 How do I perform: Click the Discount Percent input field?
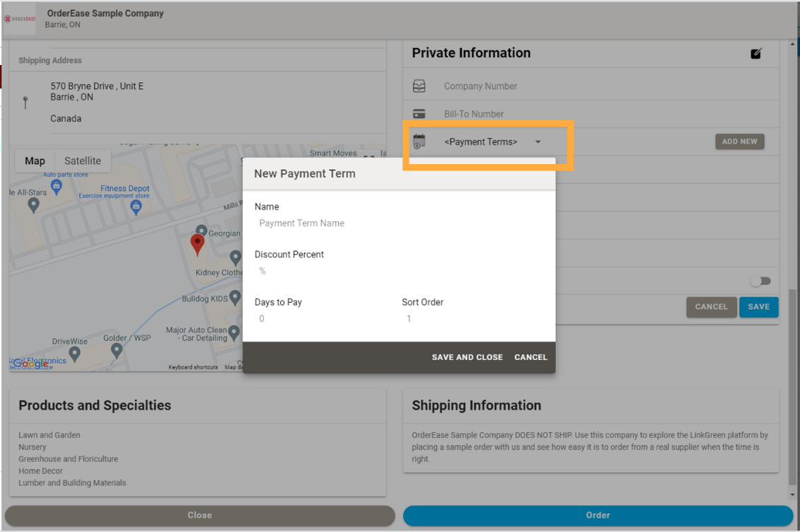pyautogui.click(x=318, y=271)
